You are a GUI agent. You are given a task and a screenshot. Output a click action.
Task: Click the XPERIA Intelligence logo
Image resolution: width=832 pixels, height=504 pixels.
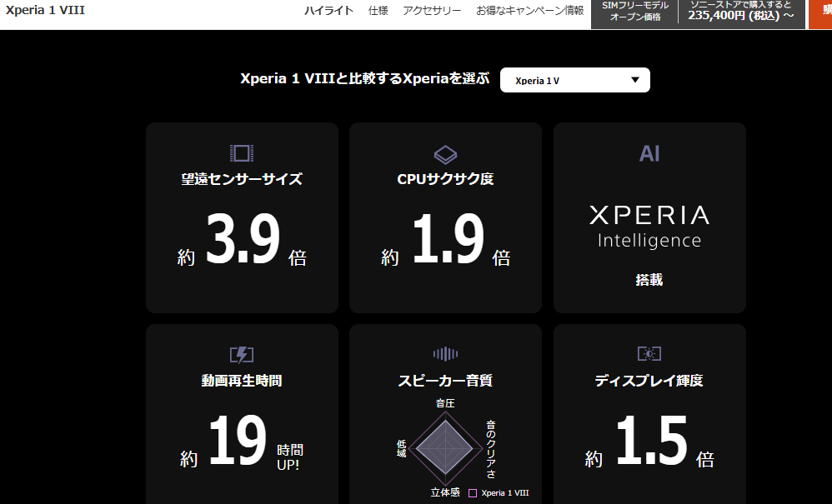(x=649, y=227)
